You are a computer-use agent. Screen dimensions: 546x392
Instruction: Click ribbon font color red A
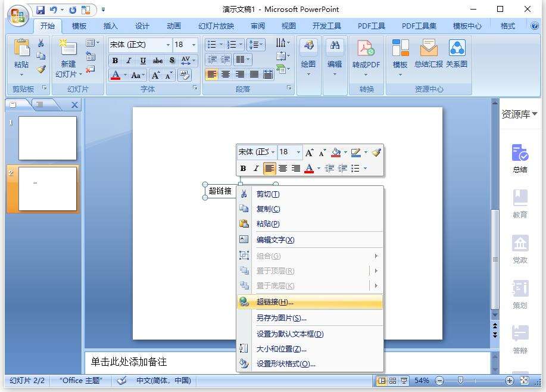116,75
